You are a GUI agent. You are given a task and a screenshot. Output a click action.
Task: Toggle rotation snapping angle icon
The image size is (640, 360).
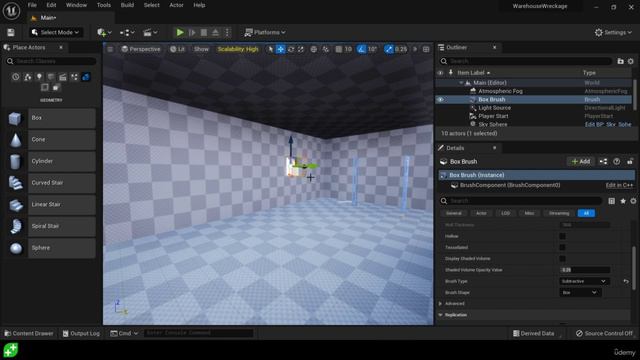[362, 49]
